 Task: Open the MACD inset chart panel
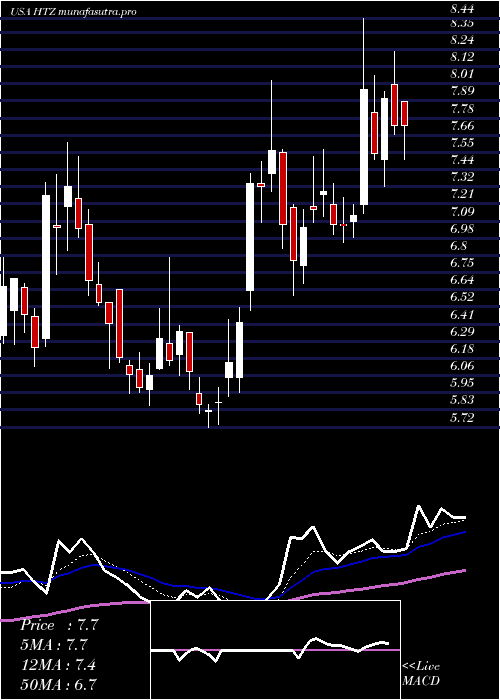coord(275,650)
